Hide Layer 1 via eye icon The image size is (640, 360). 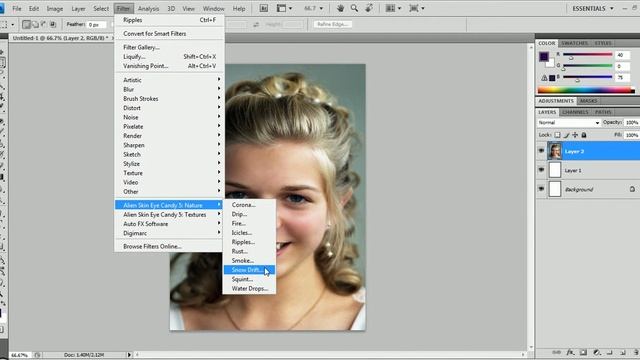(541, 170)
